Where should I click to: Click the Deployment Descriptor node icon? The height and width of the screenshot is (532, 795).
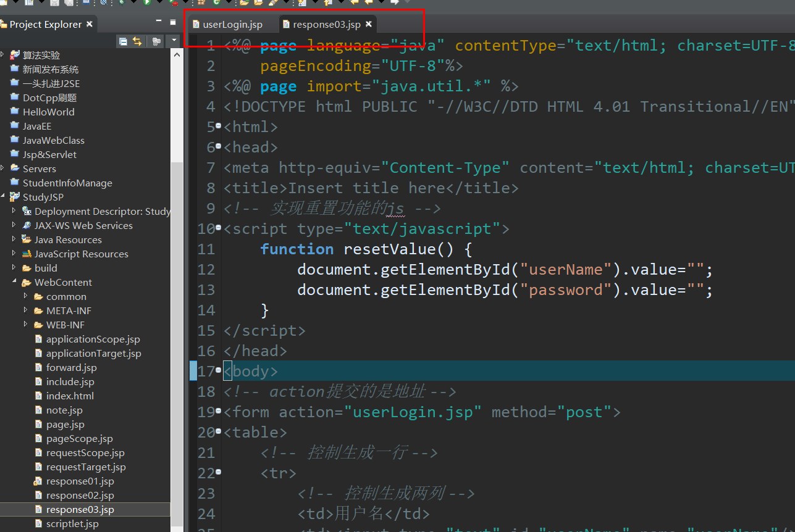point(27,211)
